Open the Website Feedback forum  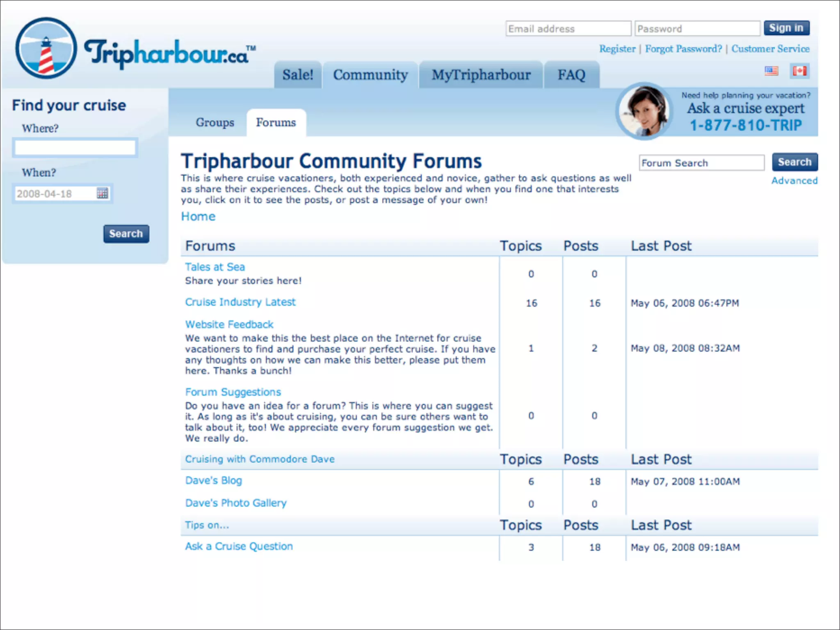click(x=229, y=324)
